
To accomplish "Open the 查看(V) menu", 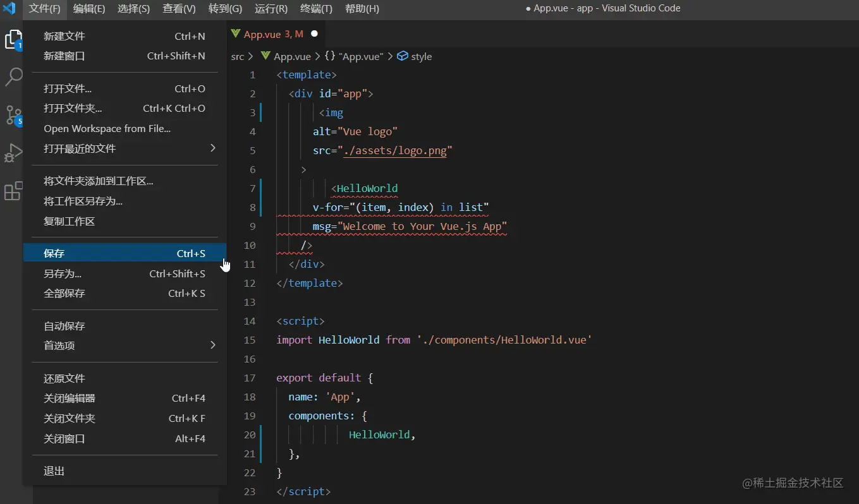I will (179, 8).
